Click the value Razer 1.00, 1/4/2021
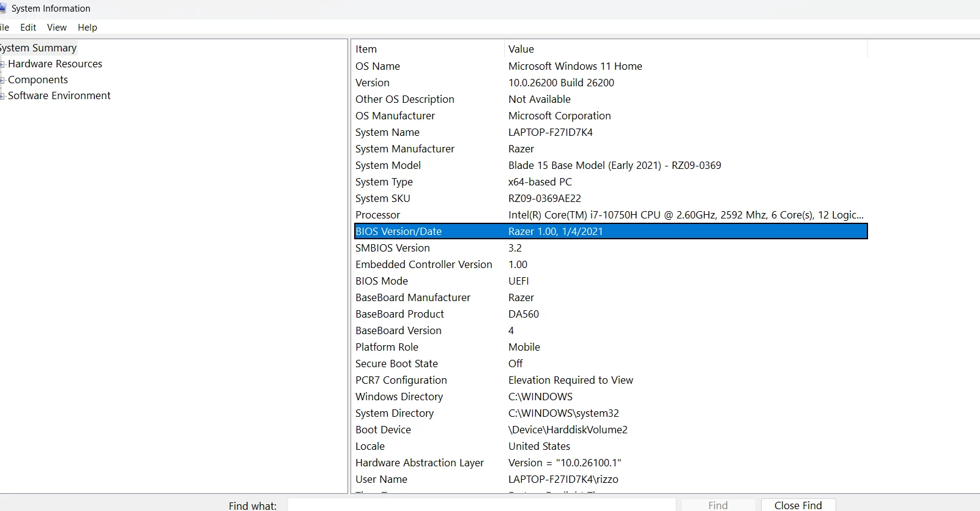 click(x=555, y=231)
